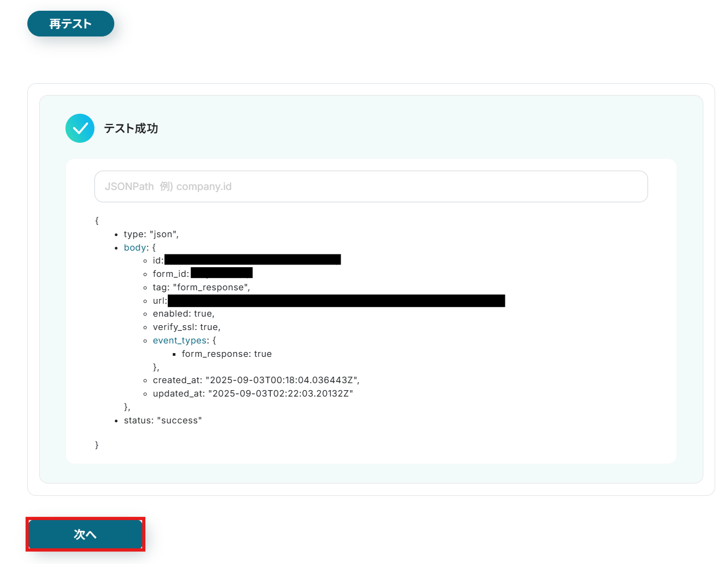Viewport: 728px width, 564px height.
Task: Click the form_id: field line
Action: (203, 274)
